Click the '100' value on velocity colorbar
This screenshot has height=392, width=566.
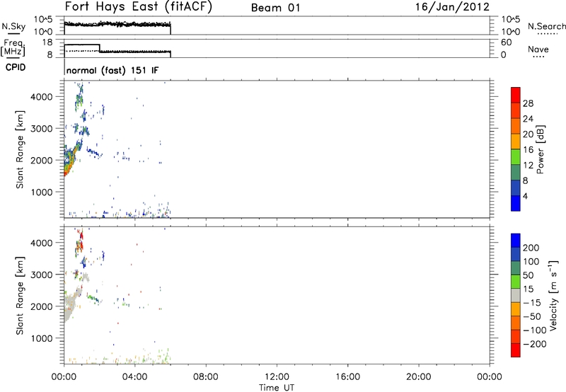click(x=531, y=261)
